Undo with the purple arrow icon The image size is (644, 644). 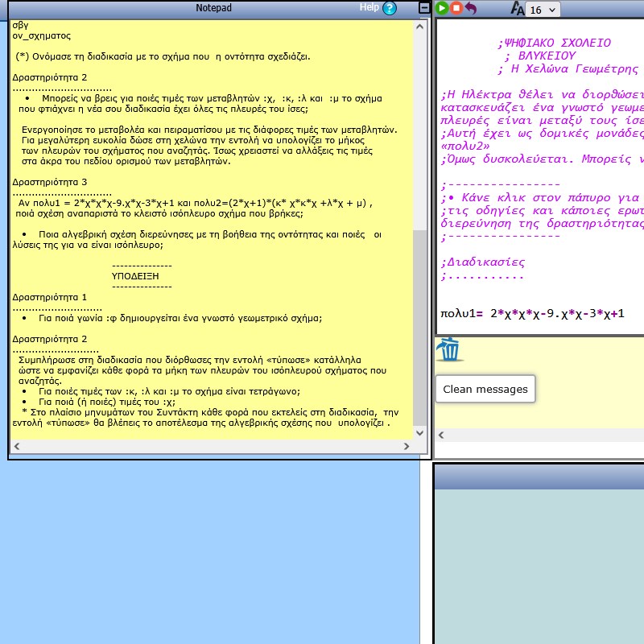pyautogui.click(x=471, y=8)
